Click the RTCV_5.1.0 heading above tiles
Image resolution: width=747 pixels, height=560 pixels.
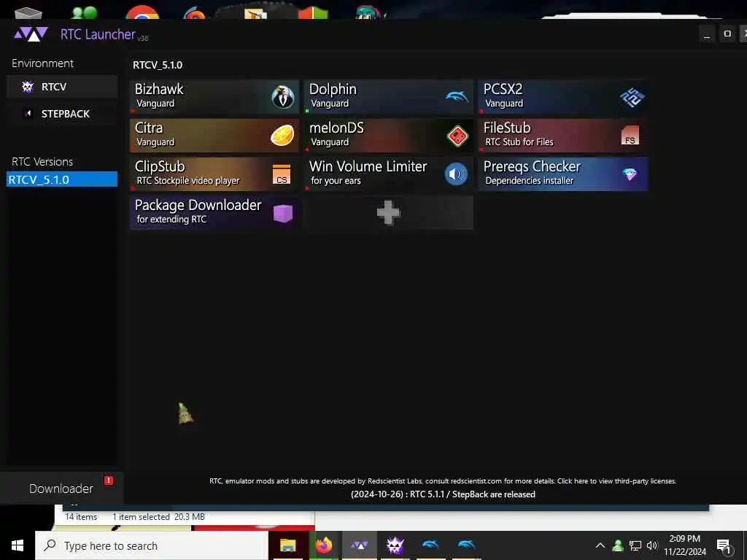(x=158, y=65)
